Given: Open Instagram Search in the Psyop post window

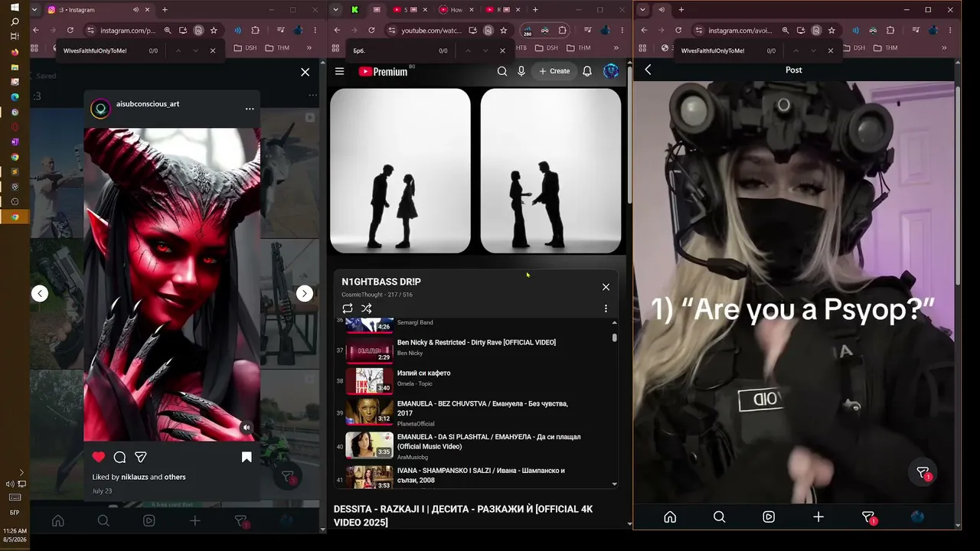Looking at the screenshot, I should click(720, 517).
